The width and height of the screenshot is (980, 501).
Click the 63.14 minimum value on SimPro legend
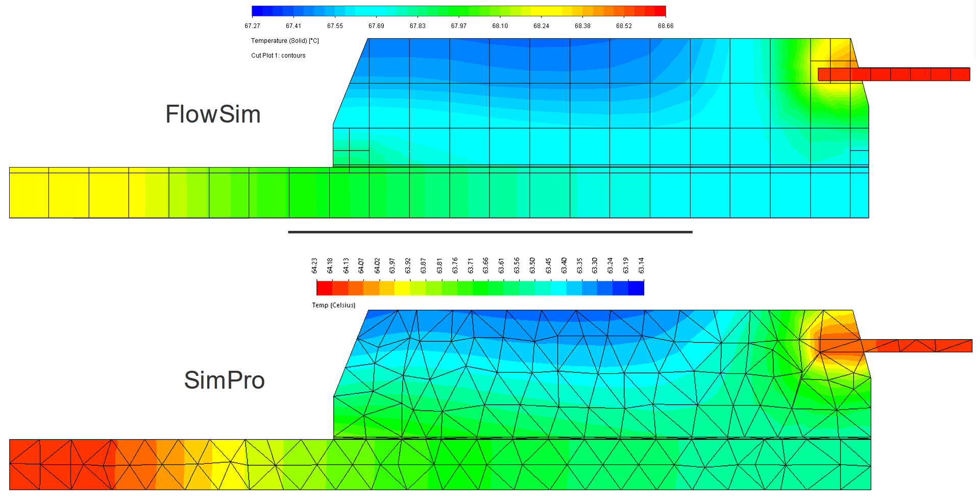(641, 266)
